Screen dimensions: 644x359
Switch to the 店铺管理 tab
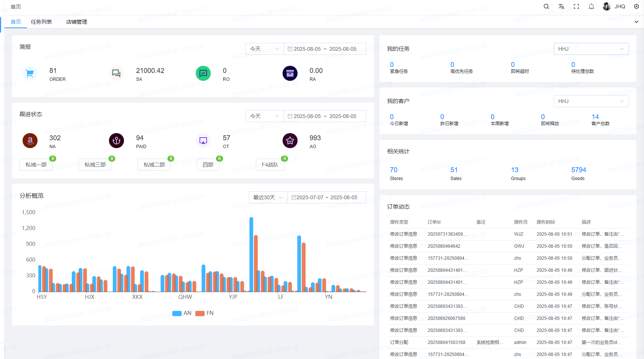click(x=77, y=22)
